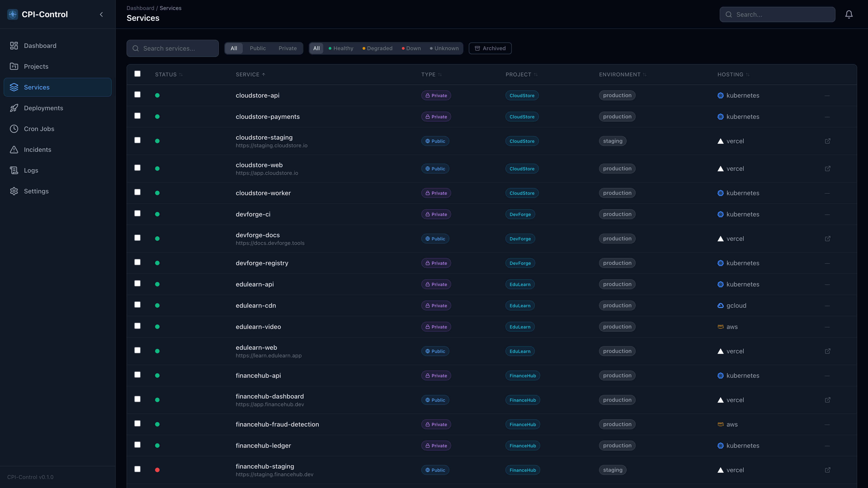Image resolution: width=868 pixels, height=488 pixels.
Task: Check the select-all checkbox in the table header
Action: pos(137,74)
